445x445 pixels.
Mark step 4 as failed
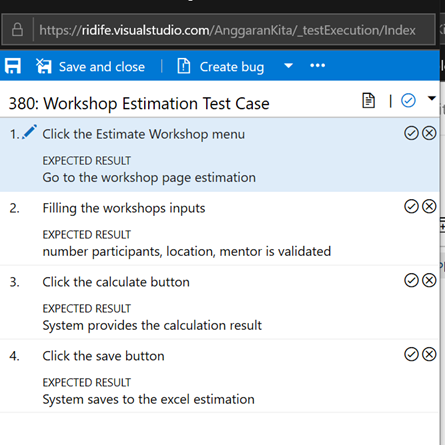pyautogui.click(x=429, y=354)
